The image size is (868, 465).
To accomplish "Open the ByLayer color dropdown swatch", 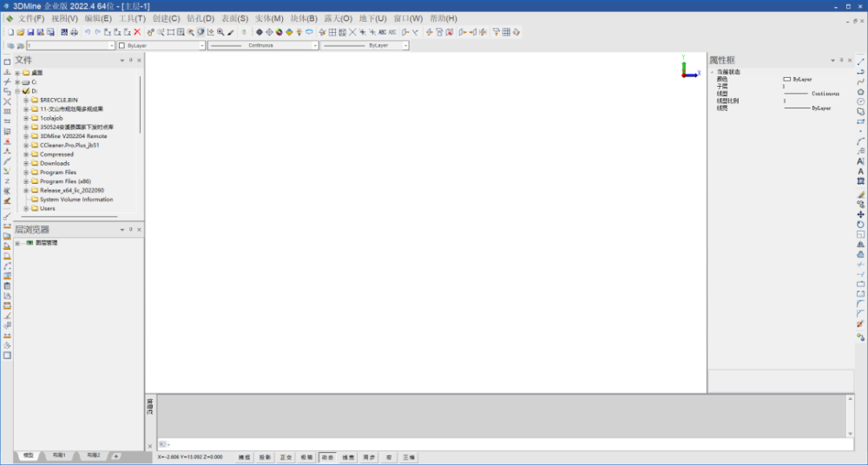I will tap(160, 45).
